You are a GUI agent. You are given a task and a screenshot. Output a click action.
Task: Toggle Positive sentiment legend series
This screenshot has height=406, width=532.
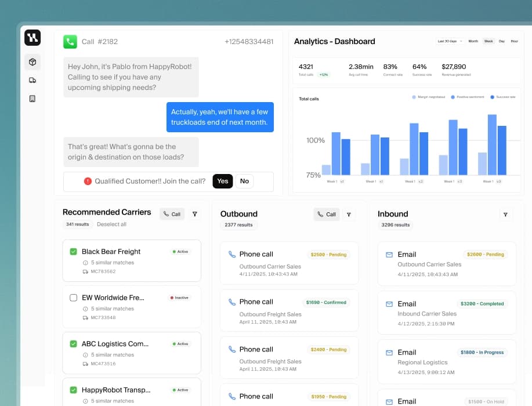468,97
